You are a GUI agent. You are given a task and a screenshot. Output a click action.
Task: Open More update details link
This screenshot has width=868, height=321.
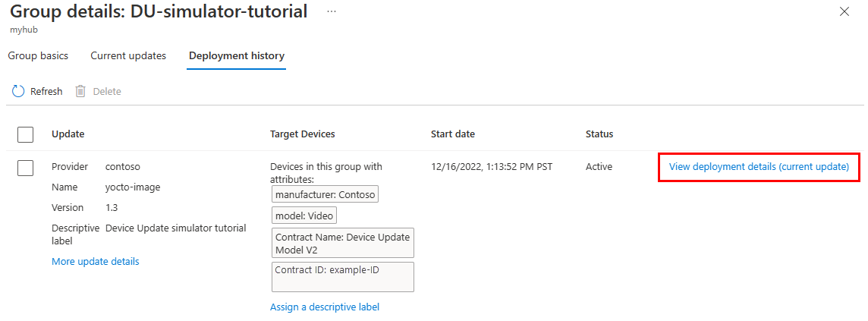tap(95, 261)
